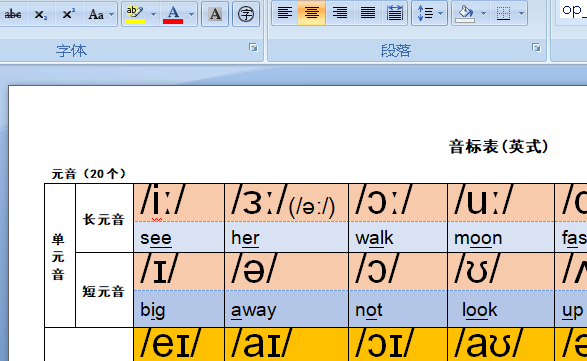Click the word big

[152, 310]
